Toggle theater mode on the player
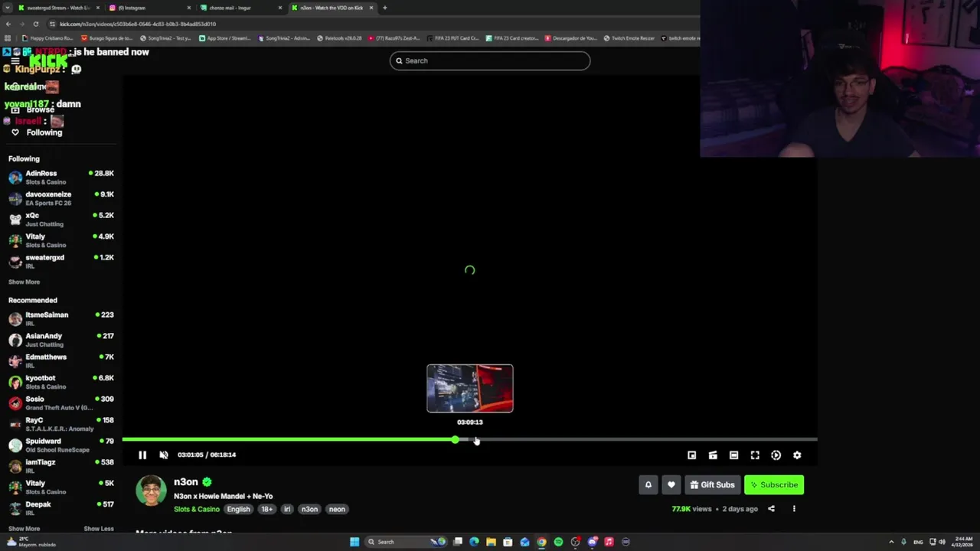Viewport: 980px width, 551px height. click(x=733, y=455)
